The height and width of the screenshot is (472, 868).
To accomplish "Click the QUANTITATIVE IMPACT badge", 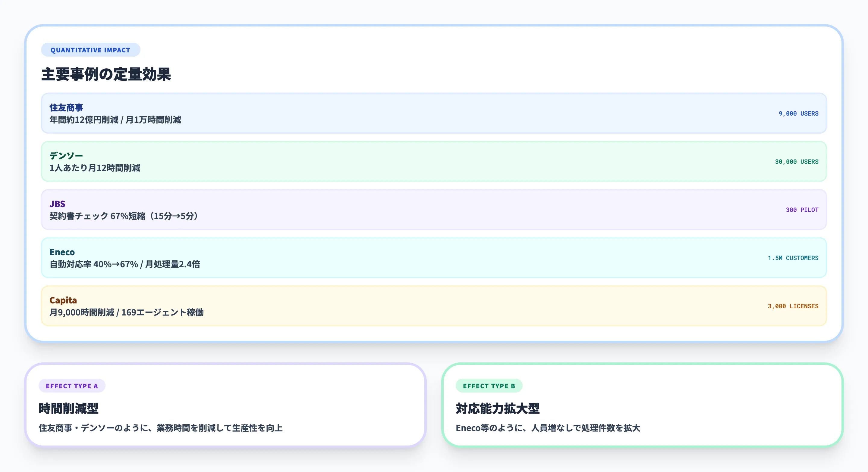I will point(90,50).
